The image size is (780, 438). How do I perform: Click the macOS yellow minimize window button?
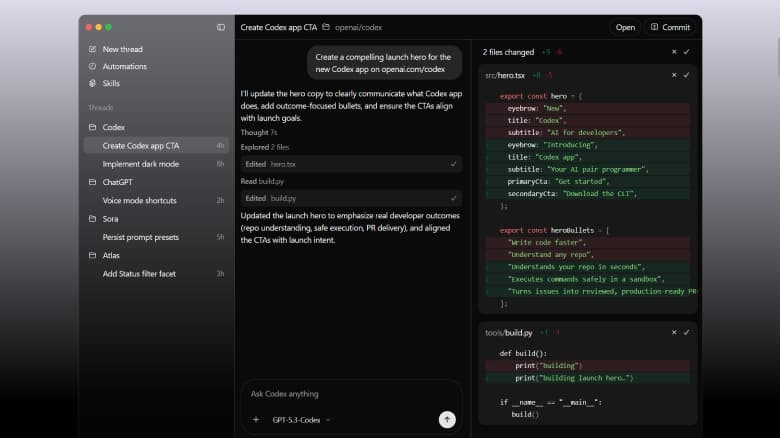point(98,27)
